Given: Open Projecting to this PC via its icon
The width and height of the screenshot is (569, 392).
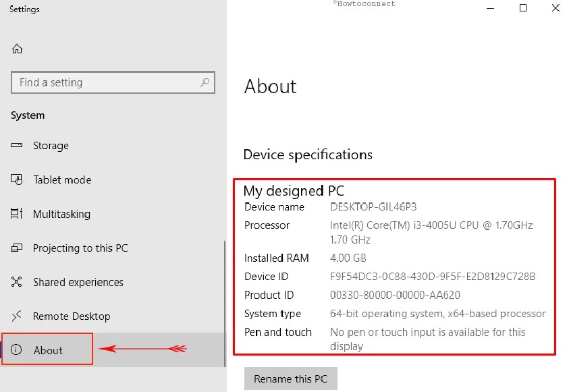Looking at the screenshot, I should click(x=18, y=248).
